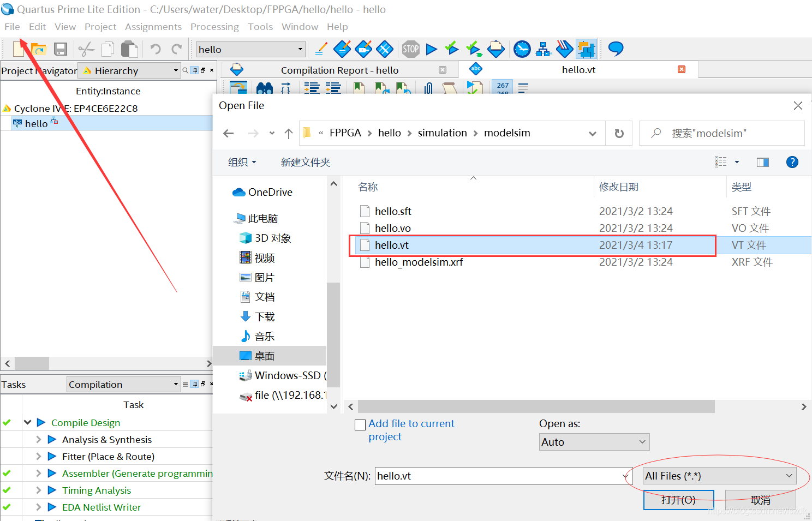Open the Timing Analyzer clock icon
The height and width of the screenshot is (521, 812).
pyautogui.click(x=522, y=49)
